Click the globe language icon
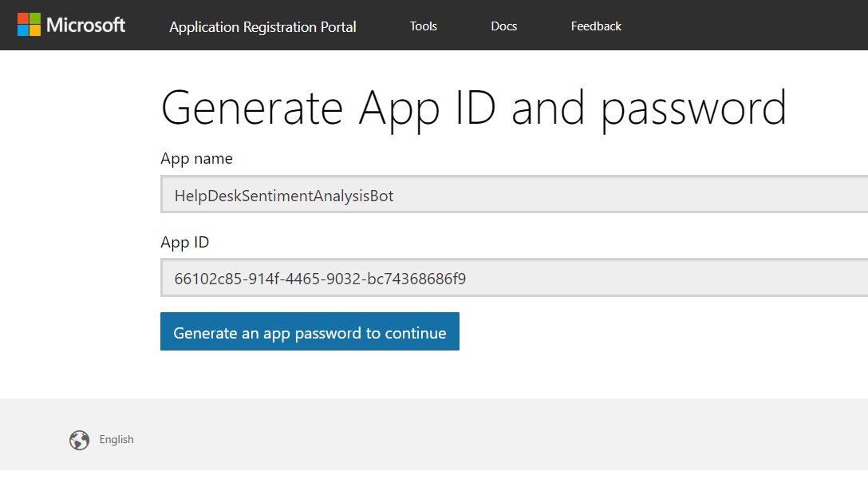This screenshot has width=868, height=503. (x=79, y=440)
